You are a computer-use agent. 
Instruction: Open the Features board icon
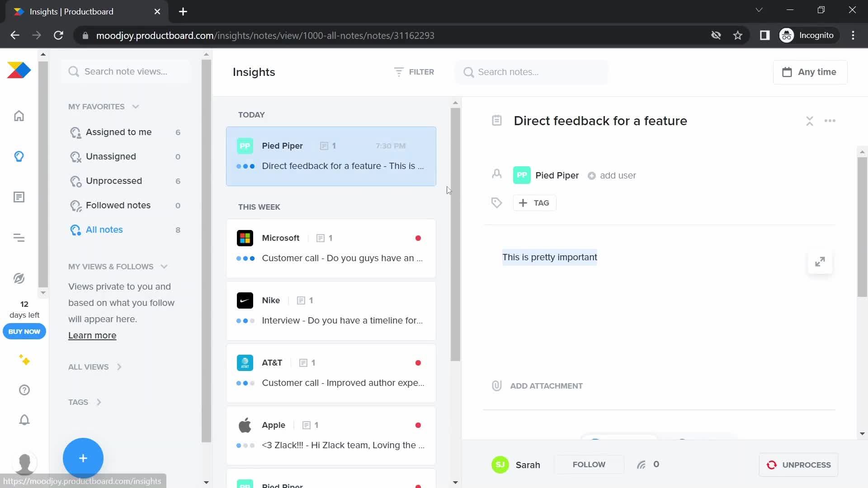pyautogui.click(x=18, y=197)
